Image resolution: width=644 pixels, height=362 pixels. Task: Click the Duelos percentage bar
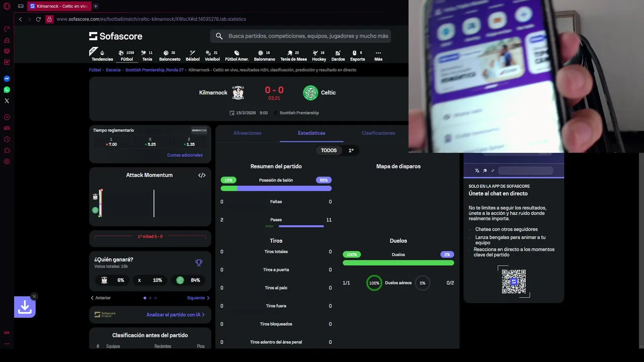[x=398, y=263]
